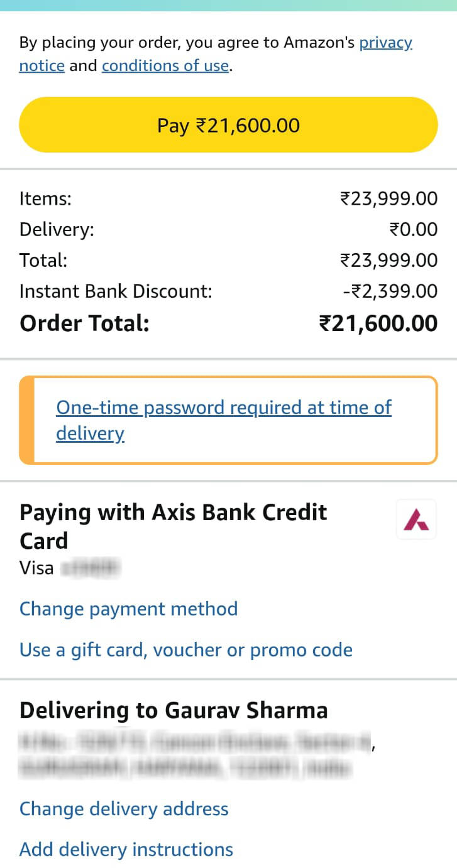This screenshot has height=868, width=457.
Task: Select Change payment method
Action: pyautogui.click(x=128, y=609)
